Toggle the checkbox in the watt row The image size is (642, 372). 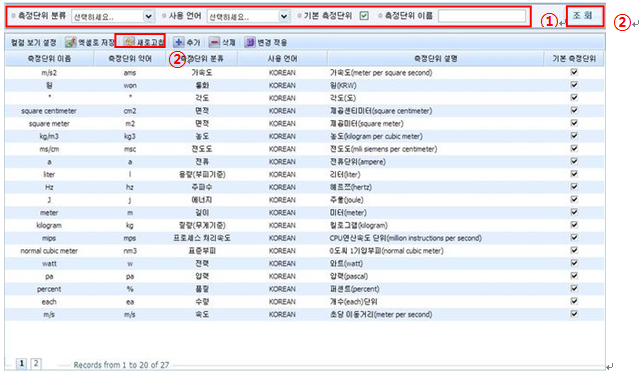tap(574, 263)
